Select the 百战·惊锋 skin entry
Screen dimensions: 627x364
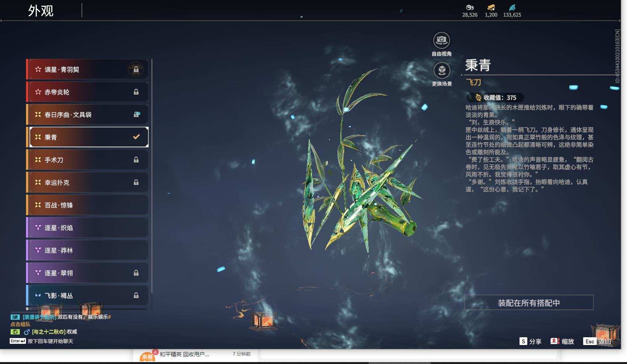click(87, 205)
